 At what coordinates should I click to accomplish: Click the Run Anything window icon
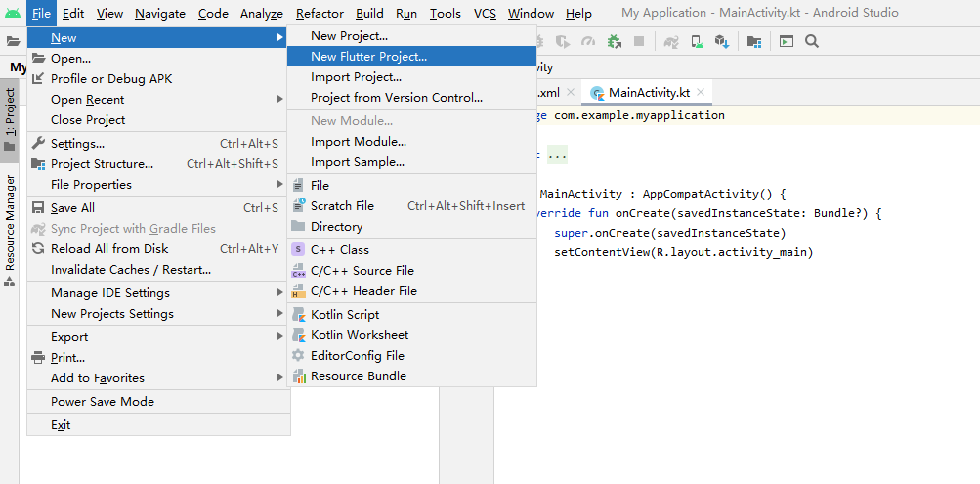(787, 41)
